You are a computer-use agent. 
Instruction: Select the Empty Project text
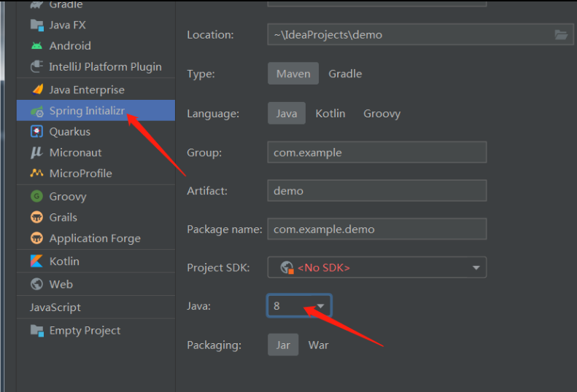pos(85,331)
